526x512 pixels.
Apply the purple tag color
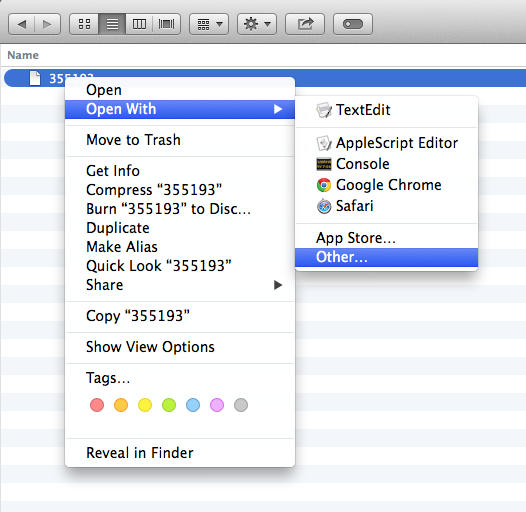point(217,405)
